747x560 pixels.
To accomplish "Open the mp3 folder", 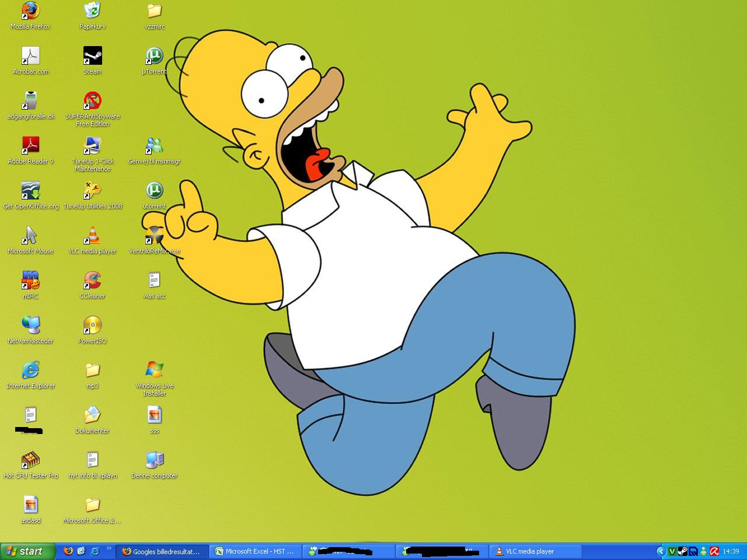I will tap(92, 375).
